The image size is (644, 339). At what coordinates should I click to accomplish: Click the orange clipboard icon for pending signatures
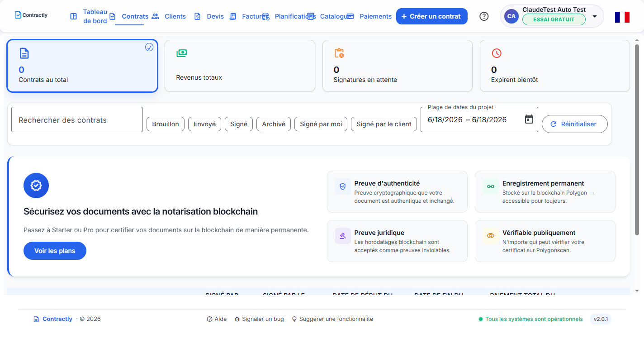(339, 53)
